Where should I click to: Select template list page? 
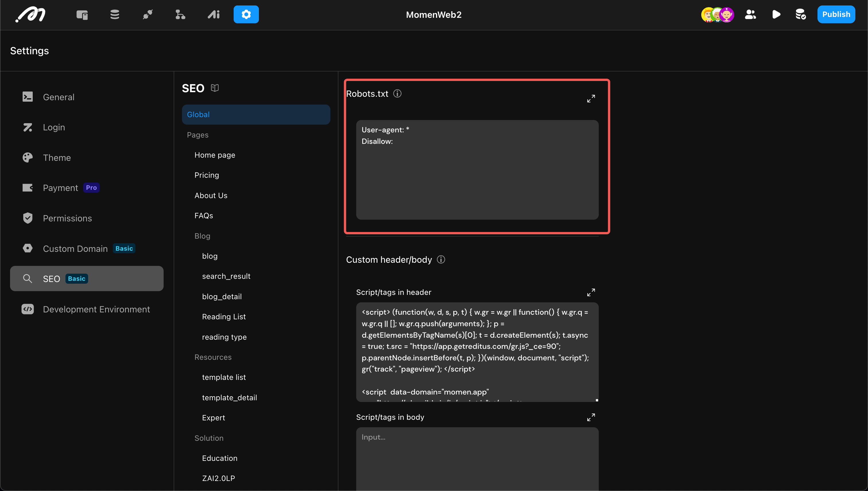224,377
